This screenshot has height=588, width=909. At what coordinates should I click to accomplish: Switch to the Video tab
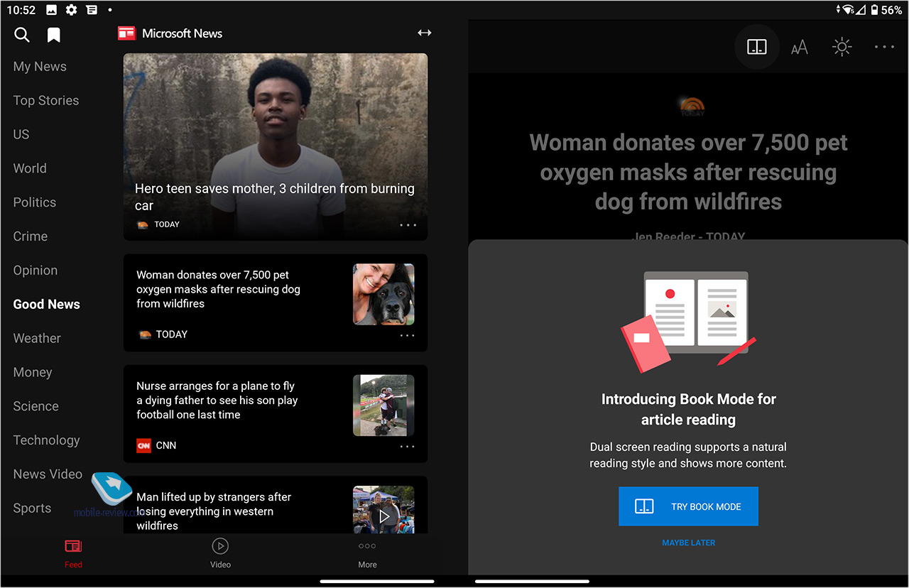pyautogui.click(x=220, y=553)
